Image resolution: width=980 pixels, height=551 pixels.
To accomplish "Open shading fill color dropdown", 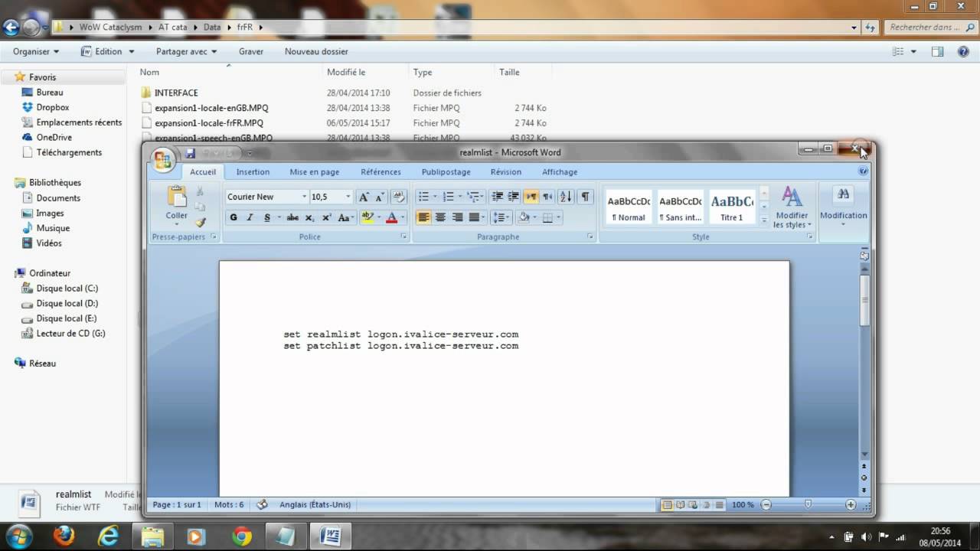I will (x=534, y=217).
